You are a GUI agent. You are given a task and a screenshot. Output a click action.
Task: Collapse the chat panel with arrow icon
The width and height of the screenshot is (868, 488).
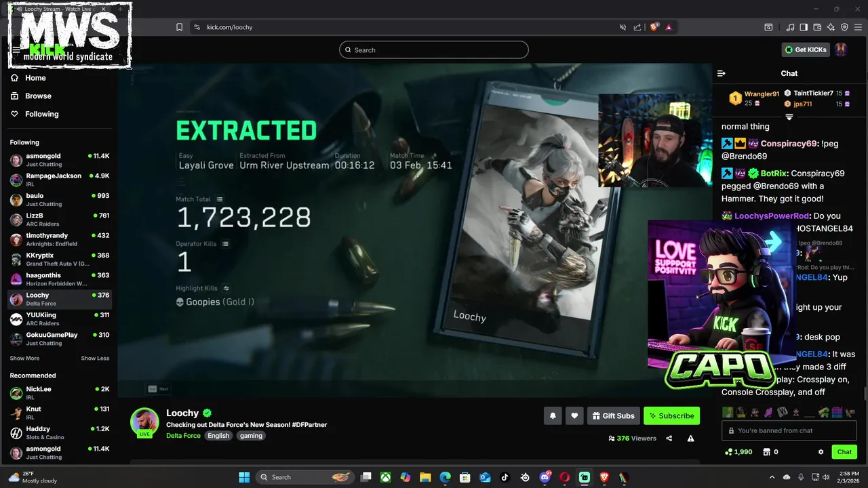722,73
